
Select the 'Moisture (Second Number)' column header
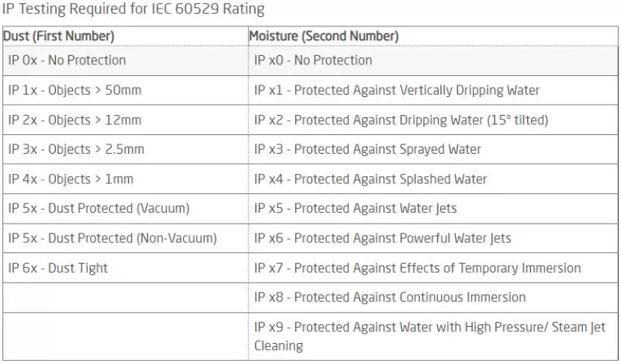324,36
